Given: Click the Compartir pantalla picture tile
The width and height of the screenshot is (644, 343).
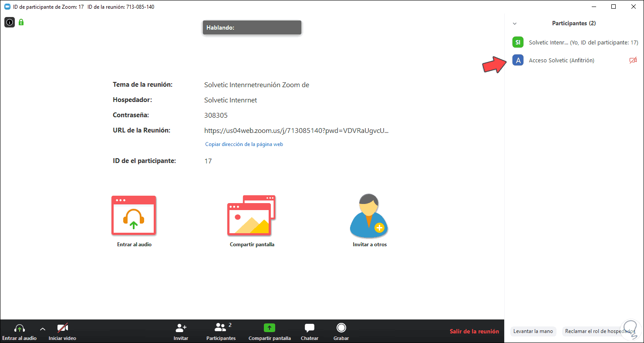Looking at the screenshot, I should (x=251, y=215).
